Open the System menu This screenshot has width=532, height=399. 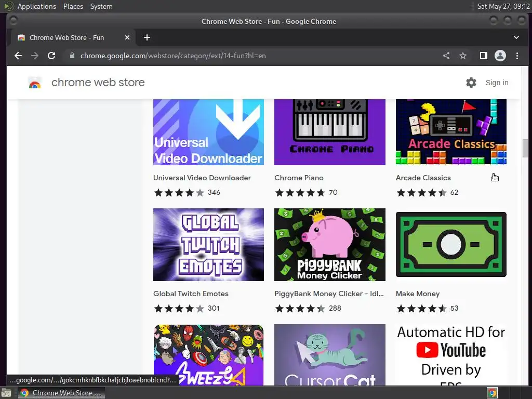click(101, 6)
